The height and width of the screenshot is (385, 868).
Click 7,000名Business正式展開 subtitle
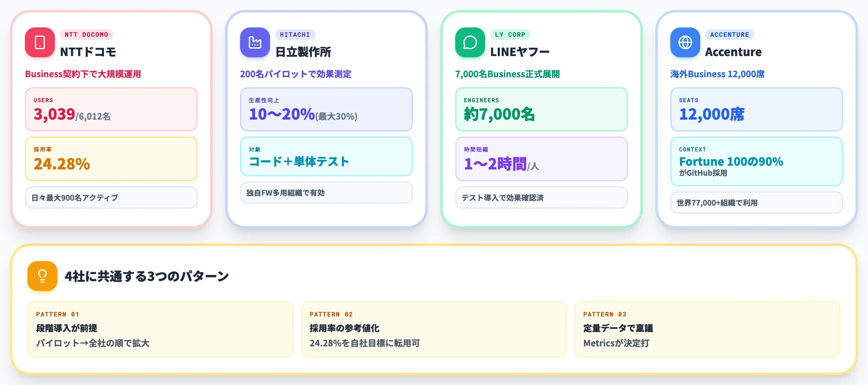507,74
